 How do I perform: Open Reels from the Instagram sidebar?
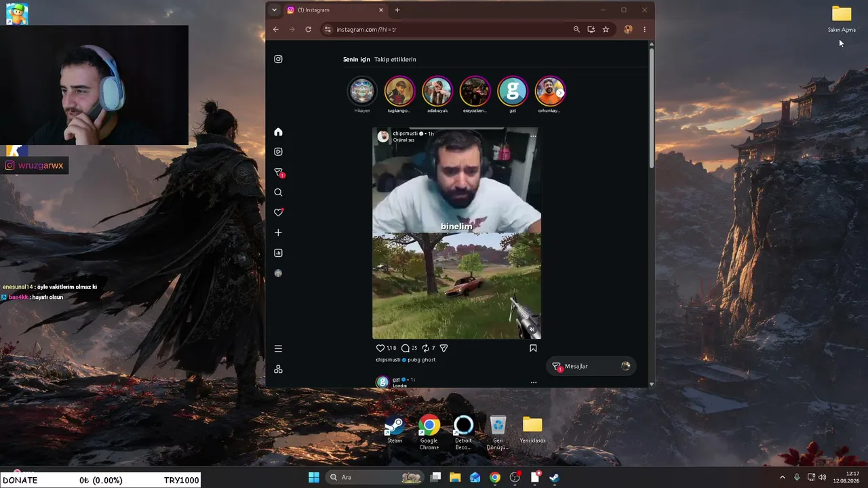tap(278, 152)
